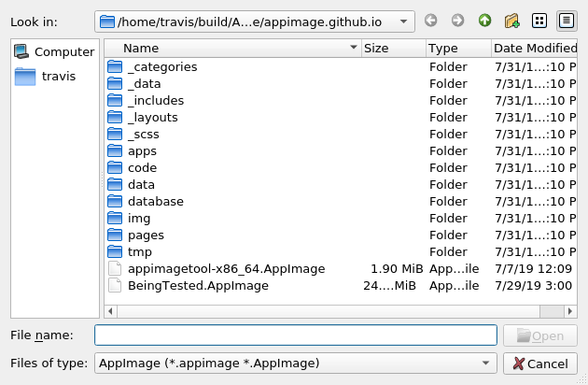Go forward using the Forward arrow icon
This screenshot has width=588, height=385.
pos(457,21)
